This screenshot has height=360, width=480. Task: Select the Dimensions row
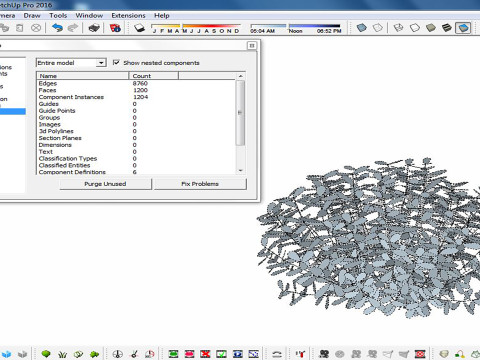(136, 145)
